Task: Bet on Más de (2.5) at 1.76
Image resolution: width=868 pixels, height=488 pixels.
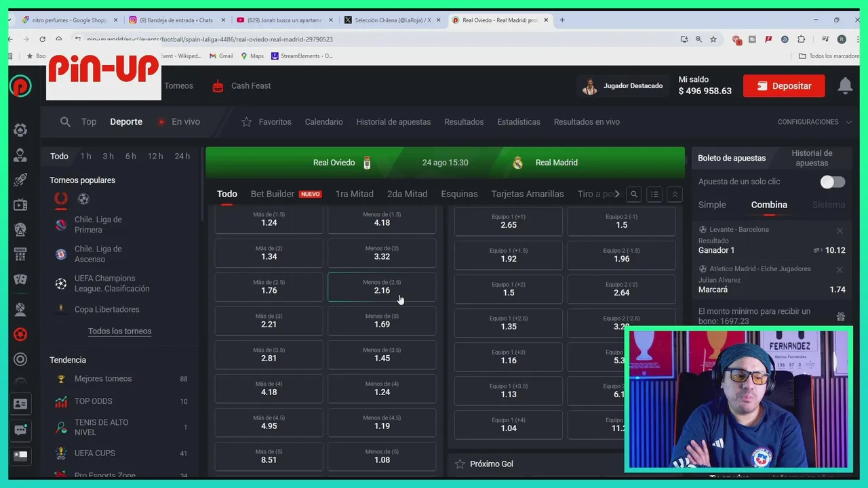Action: 269,287
